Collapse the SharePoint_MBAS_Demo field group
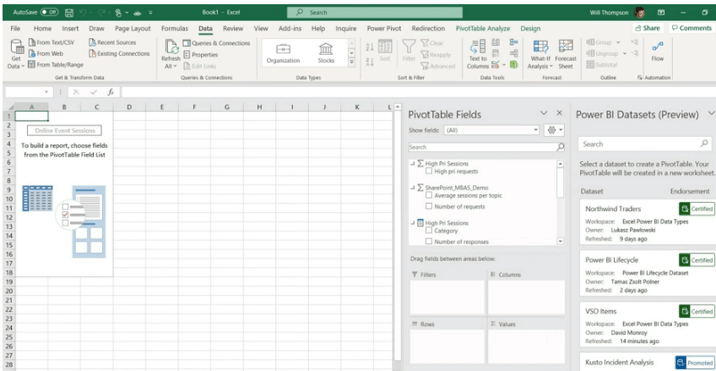This screenshot has width=716, height=371. coord(413,187)
